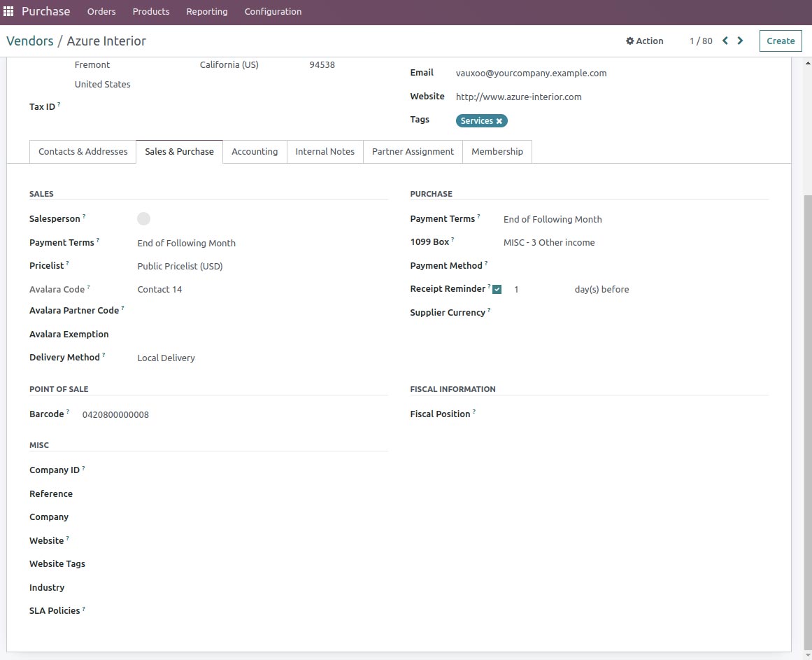This screenshot has width=812, height=660.
Task: Open the Pricelist dropdown
Action: [x=180, y=266]
